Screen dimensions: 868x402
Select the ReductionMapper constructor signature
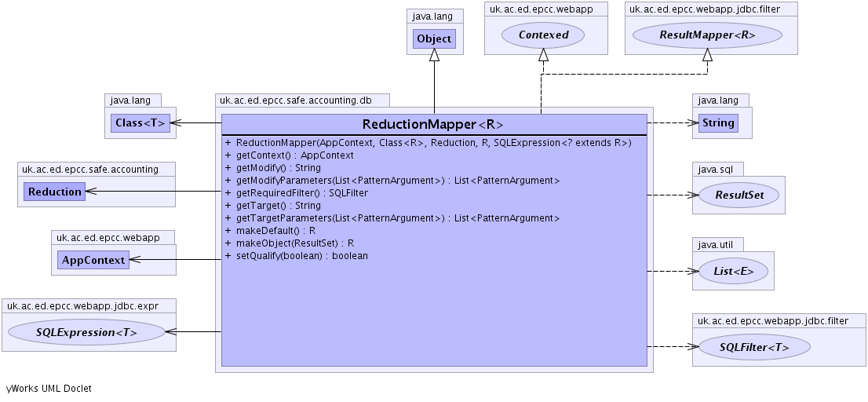click(x=433, y=143)
